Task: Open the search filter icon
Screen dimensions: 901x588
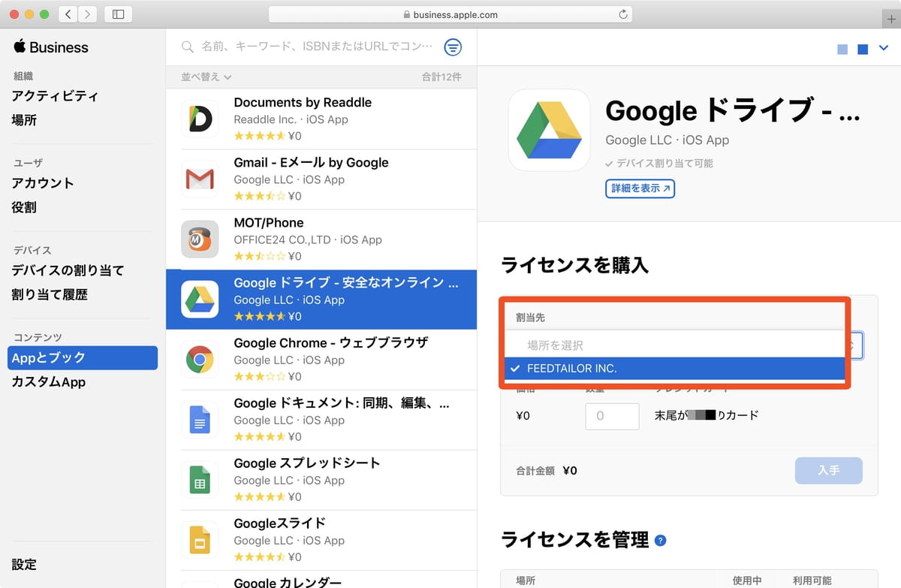Action: (x=453, y=47)
